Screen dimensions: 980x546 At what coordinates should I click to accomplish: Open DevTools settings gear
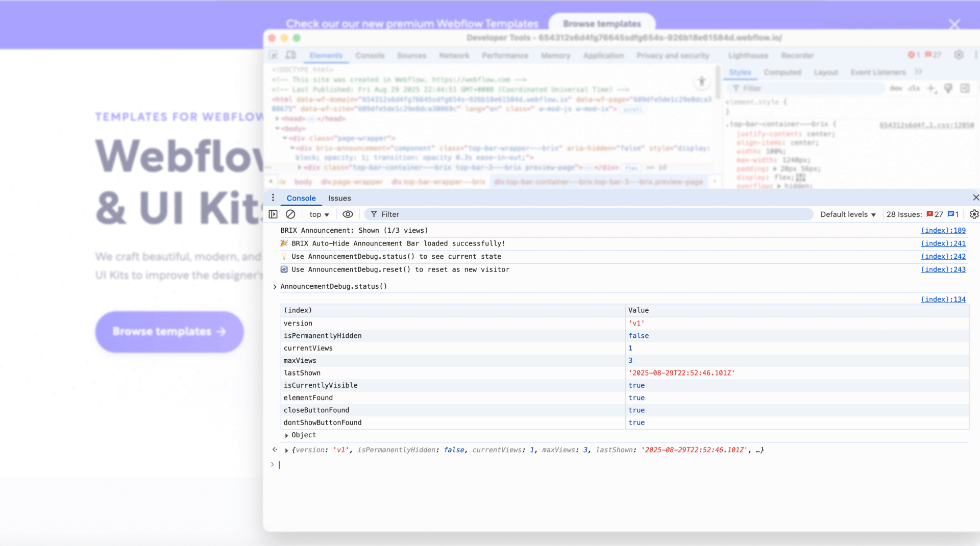(959, 55)
